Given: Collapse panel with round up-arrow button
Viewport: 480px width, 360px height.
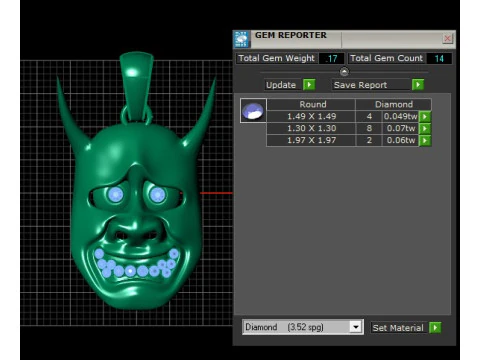Looking at the screenshot, I should (x=344, y=72).
